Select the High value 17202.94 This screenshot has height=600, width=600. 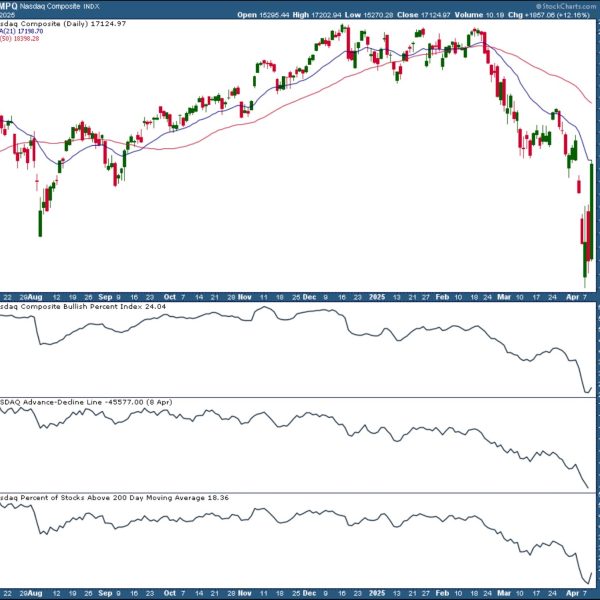point(326,15)
